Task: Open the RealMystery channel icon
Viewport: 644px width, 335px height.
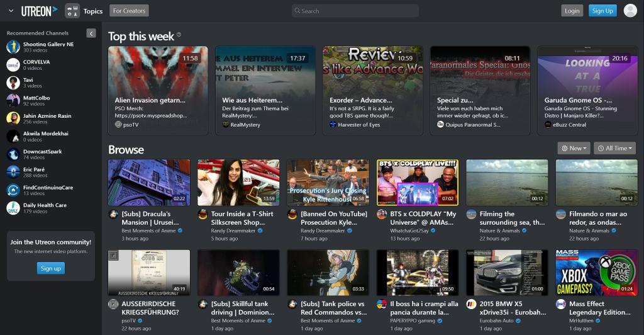Action: [226, 124]
